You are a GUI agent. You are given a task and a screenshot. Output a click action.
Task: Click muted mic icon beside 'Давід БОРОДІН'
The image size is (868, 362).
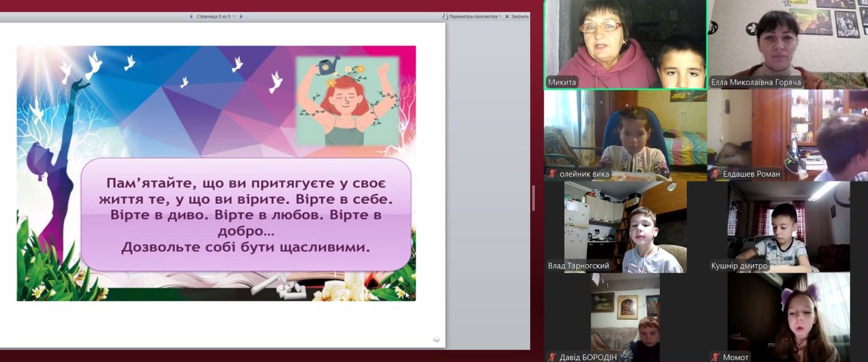coord(552,357)
